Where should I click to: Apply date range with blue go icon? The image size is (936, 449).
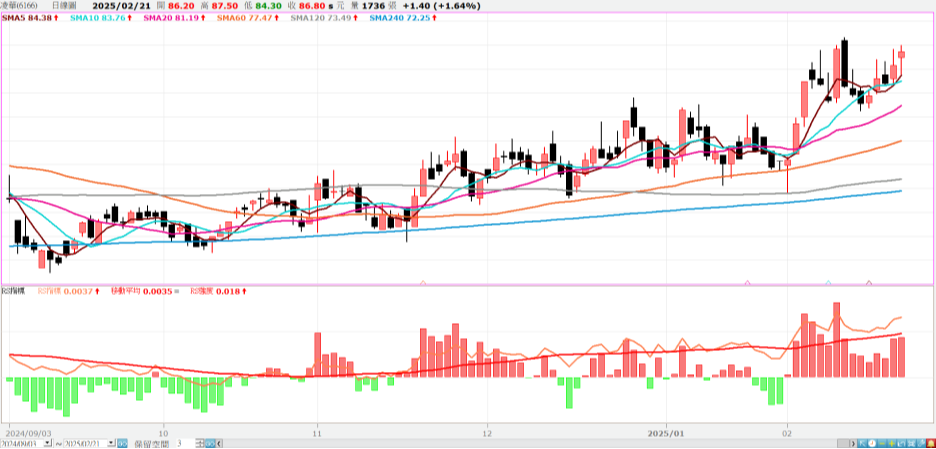pyautogui.click(x=122, y=444)
